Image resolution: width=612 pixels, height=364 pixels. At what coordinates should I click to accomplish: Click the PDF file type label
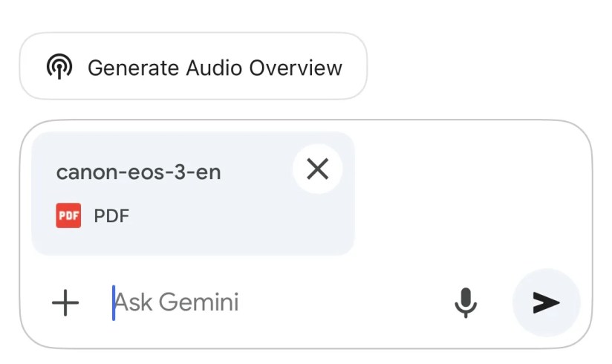coord(111,216)
